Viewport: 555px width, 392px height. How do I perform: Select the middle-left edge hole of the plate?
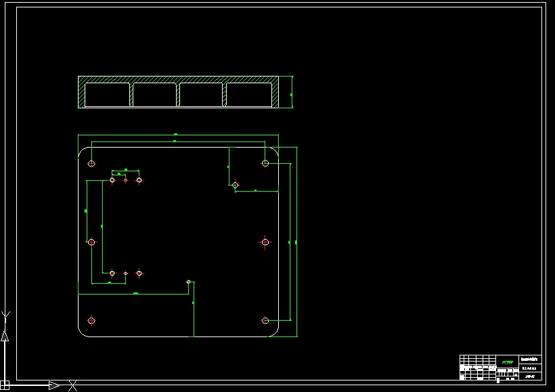91,242
